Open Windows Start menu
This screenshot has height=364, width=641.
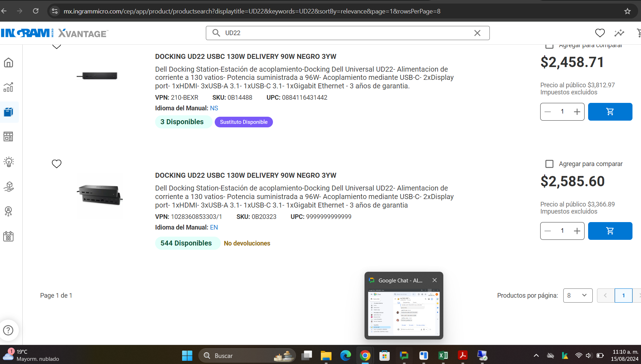coord(187,355)
